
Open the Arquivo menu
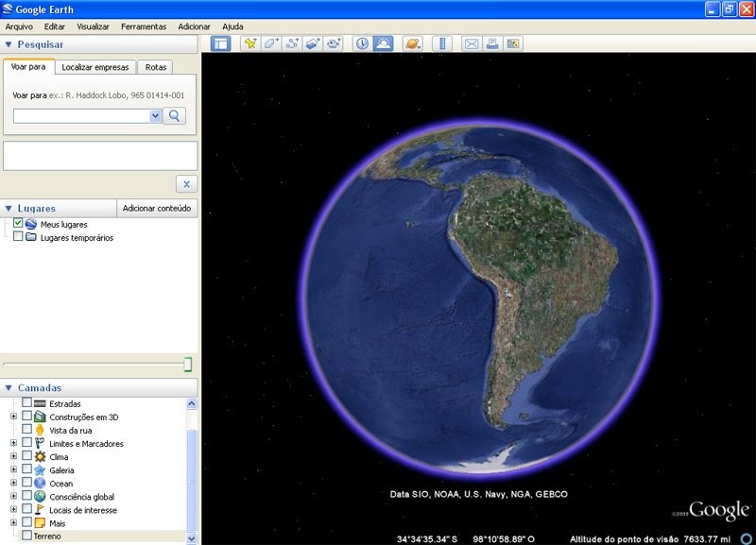(19, 26)
